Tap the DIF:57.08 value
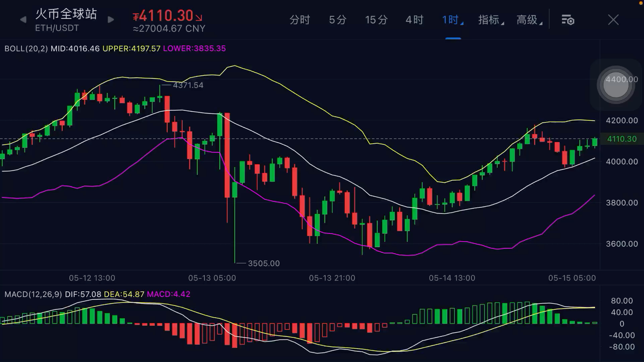644x362 pixels. pyautogui.click(x=83, y=294)
